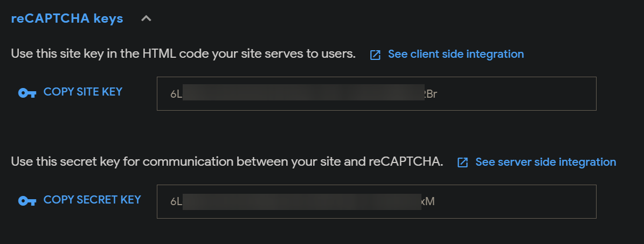Click key icon beside COPY SECRET KEY
644x244 pixels.
[x=27, y=201]
